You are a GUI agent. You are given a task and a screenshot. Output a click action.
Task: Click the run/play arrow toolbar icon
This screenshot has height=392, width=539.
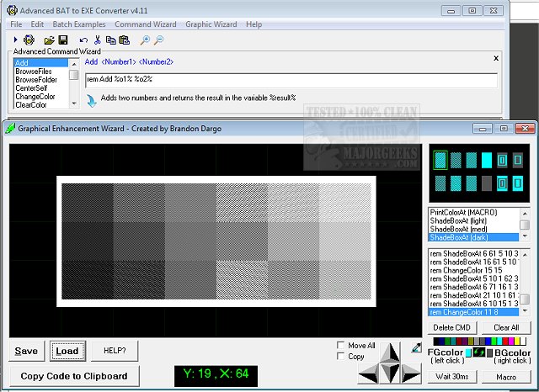coord(15,40)
